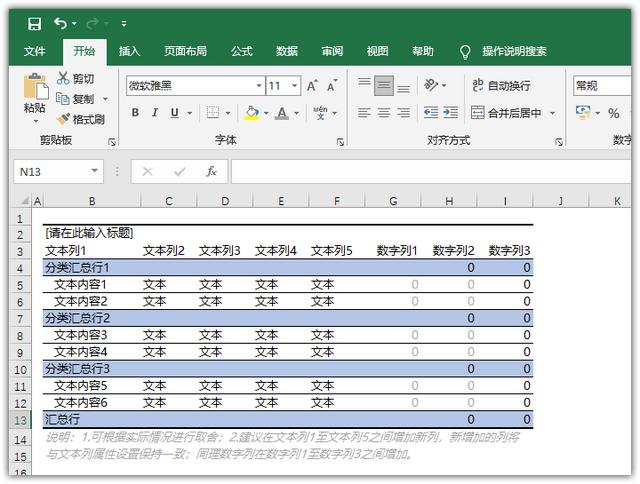Align text right
This screenshot has height=484, width=640.
tap(404, 113)
